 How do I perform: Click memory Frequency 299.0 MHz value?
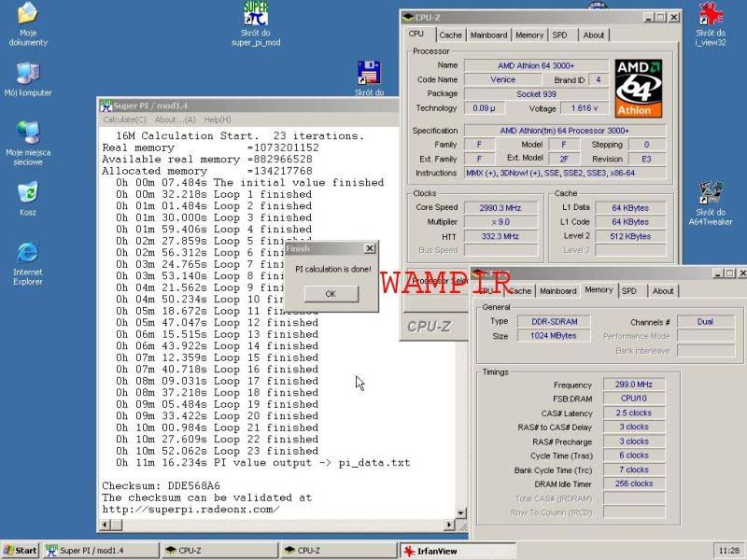tap(634, 385)
